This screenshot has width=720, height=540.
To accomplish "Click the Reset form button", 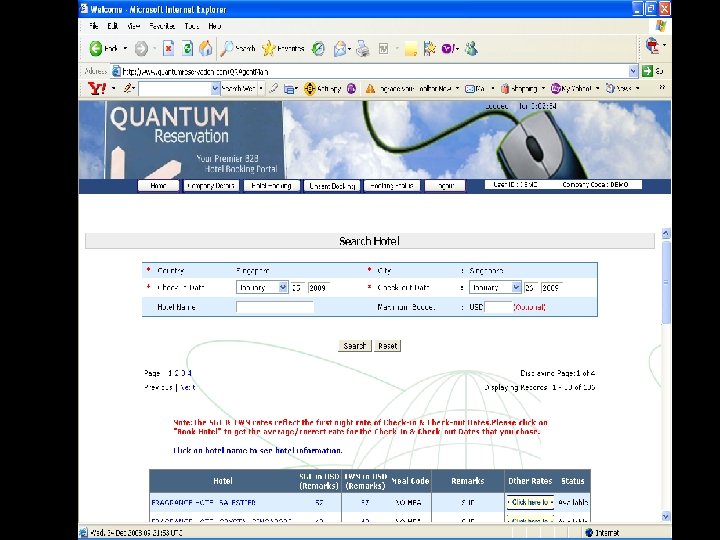I will [388, 346].
